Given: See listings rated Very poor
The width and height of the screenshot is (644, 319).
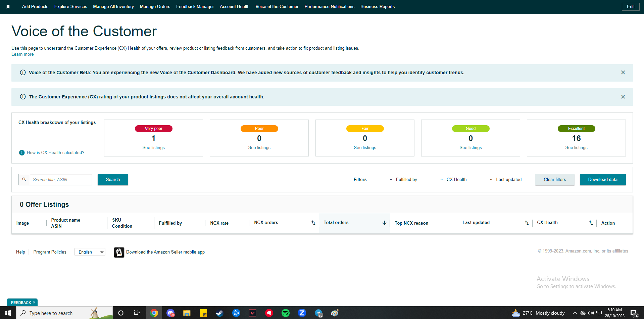Looking at the screenshot, I should point(154,148).
